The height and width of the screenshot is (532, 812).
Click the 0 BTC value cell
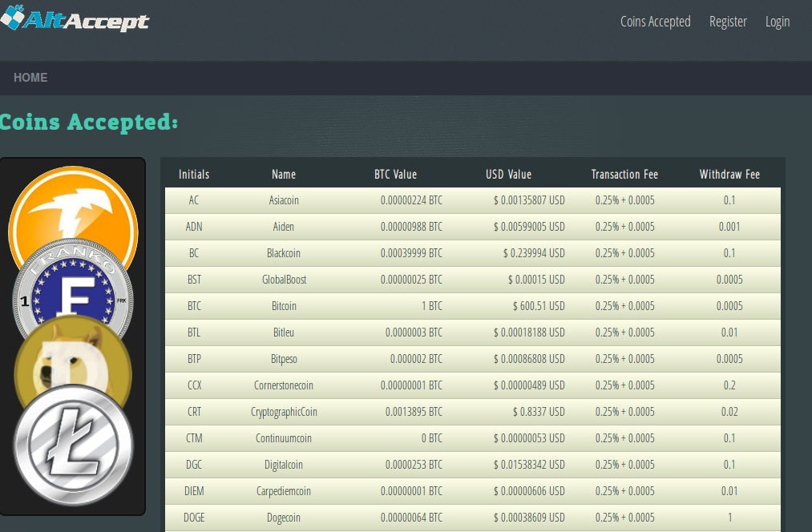[432, 437]
